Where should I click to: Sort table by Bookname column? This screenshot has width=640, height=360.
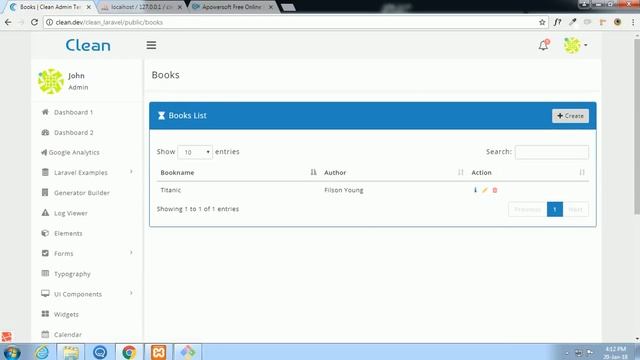(238, 173)
